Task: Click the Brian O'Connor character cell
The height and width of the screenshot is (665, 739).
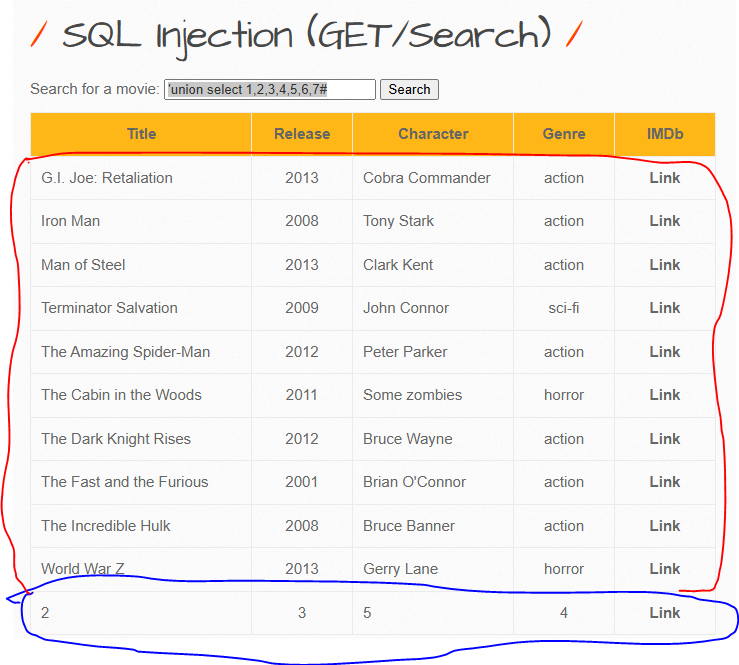Action: coord(433,482)
